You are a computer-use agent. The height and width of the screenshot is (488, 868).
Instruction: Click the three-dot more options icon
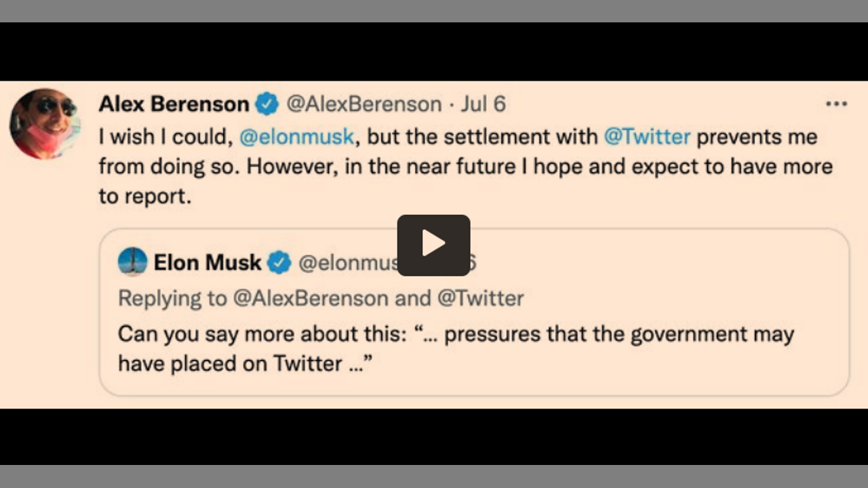click(x=836, y=104)
